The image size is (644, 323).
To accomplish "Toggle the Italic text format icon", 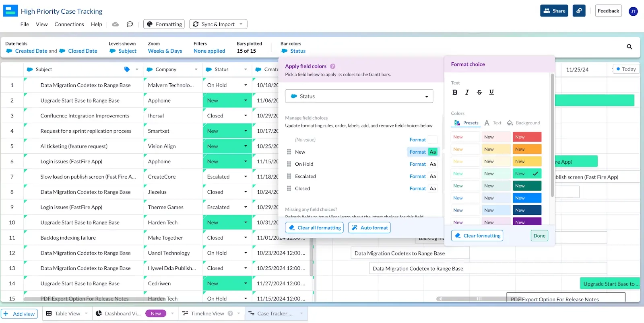I will pyautogui.click(x=467, y=93).
